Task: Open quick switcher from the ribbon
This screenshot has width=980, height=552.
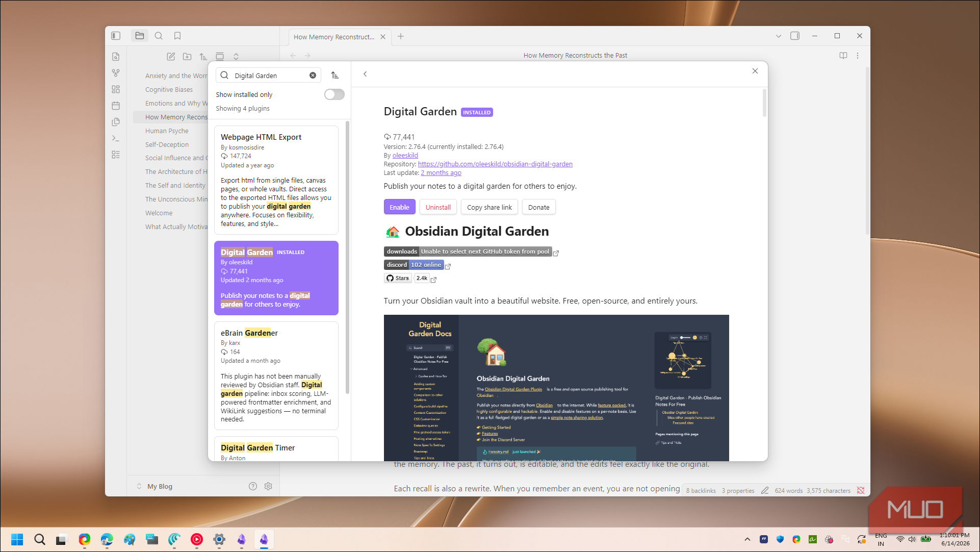Action: [116, 57]
